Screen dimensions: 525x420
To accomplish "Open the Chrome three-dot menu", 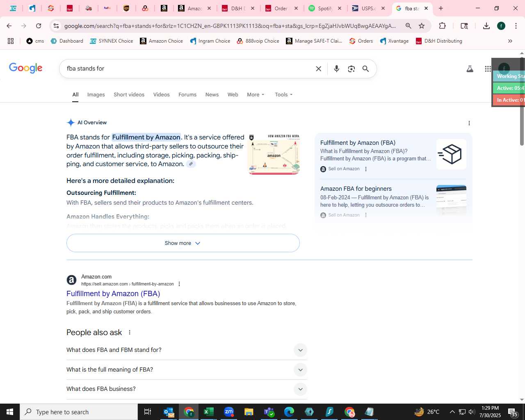I will point(516,26).
